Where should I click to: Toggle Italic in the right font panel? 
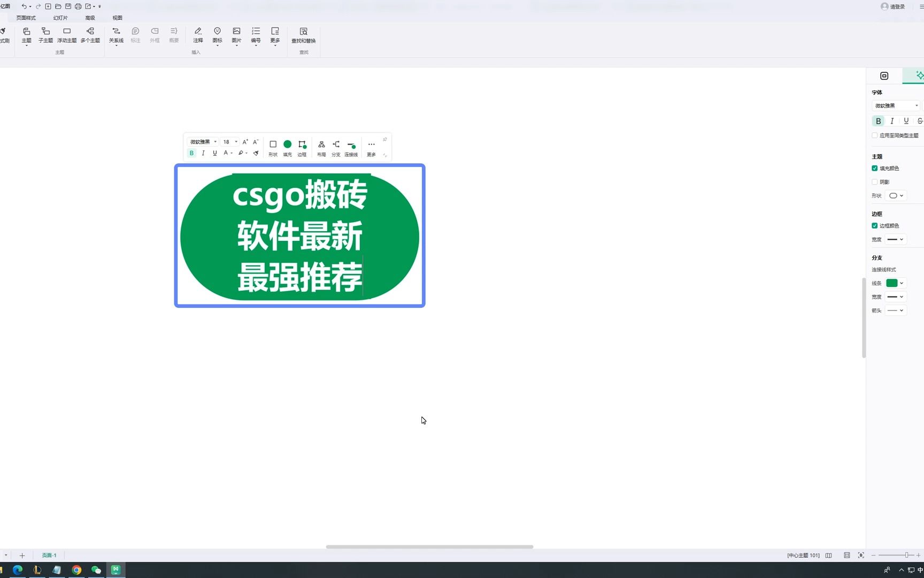click(892, 121)
